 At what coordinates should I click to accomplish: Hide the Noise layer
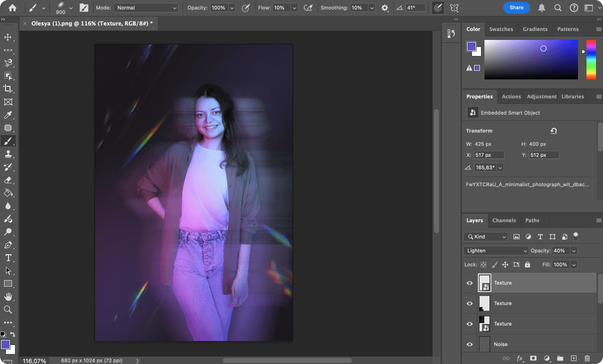point(469,344)
